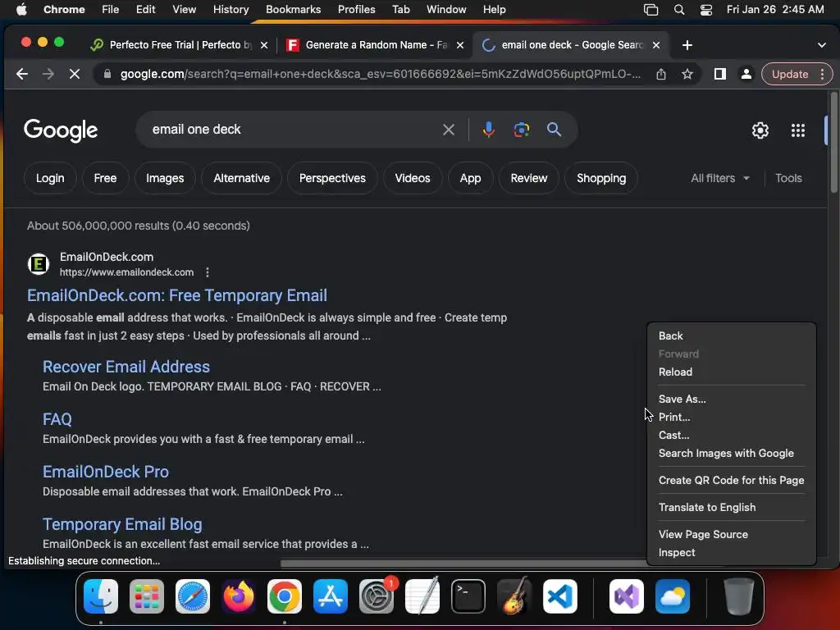Click the horizontal scrollbar at page bottom

coord(463,564)
